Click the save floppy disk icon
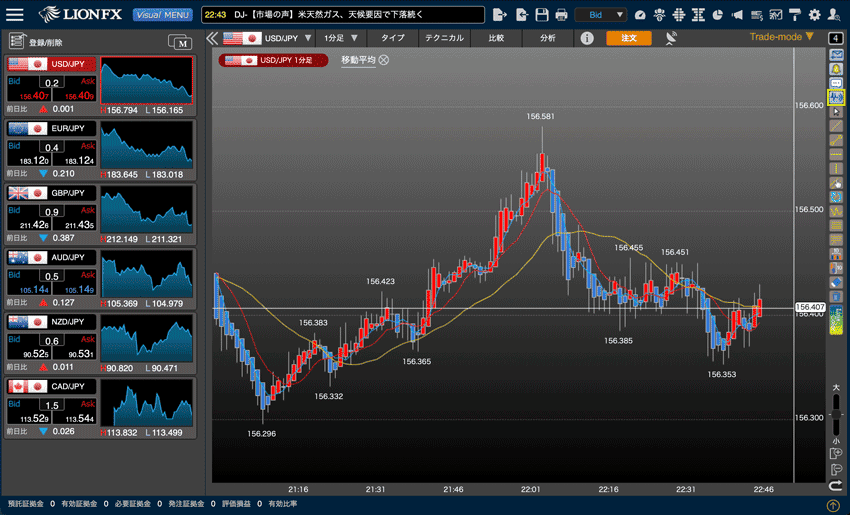Image resolution: width=850 pixels, height=515 pixels. [x=542, y=15]
